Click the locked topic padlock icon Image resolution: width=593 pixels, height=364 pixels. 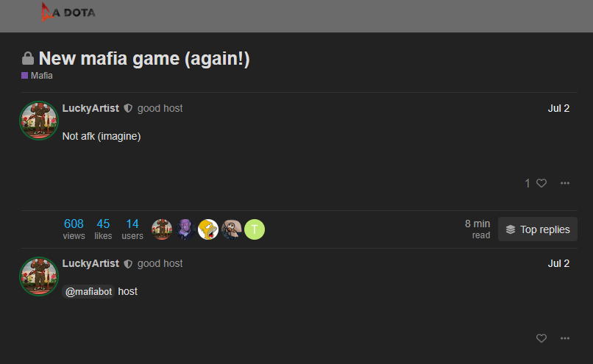coord(28,59)
